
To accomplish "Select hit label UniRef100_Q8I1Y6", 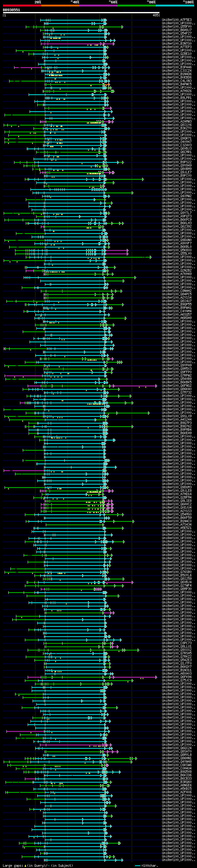I will [177, 125].
